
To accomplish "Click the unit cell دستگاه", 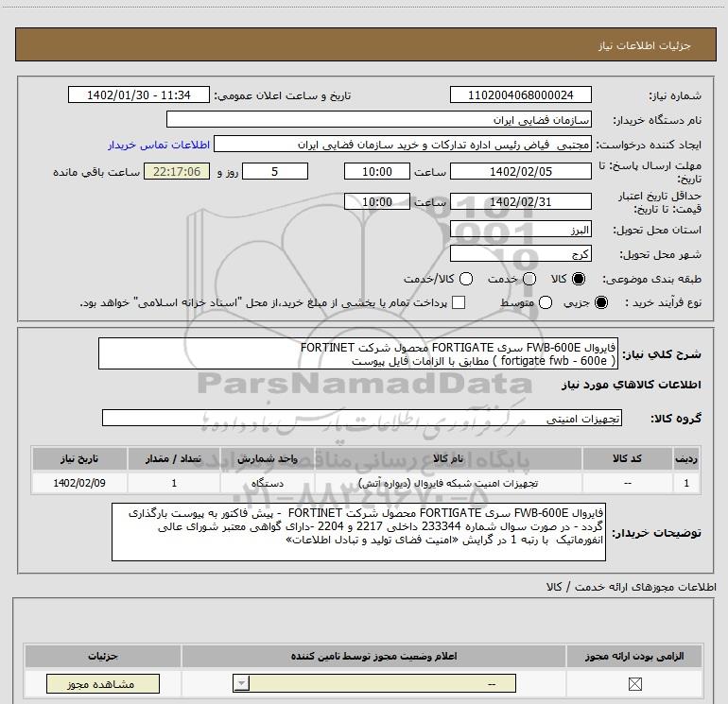I will [x=268, y=483].
